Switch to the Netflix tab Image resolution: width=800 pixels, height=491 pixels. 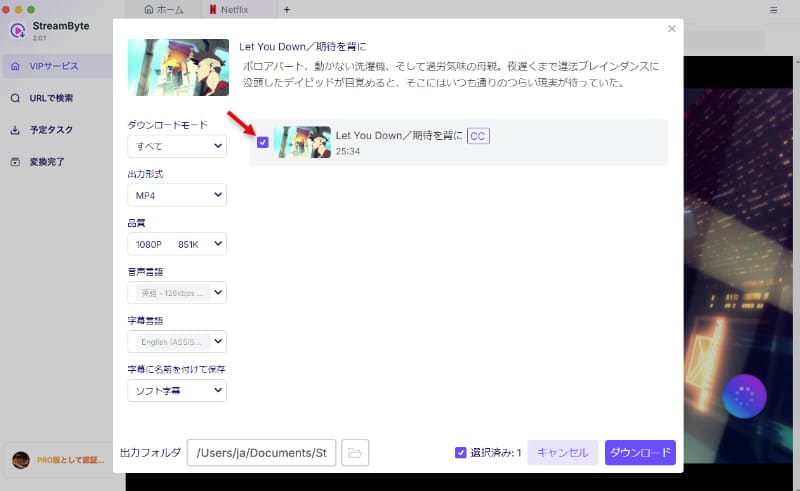click(x=229, y=9)
